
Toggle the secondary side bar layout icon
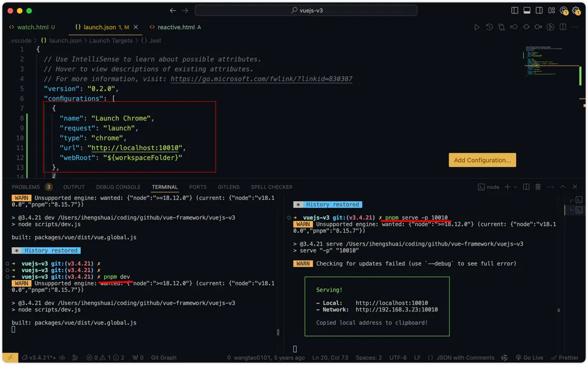tap(539, 11)
